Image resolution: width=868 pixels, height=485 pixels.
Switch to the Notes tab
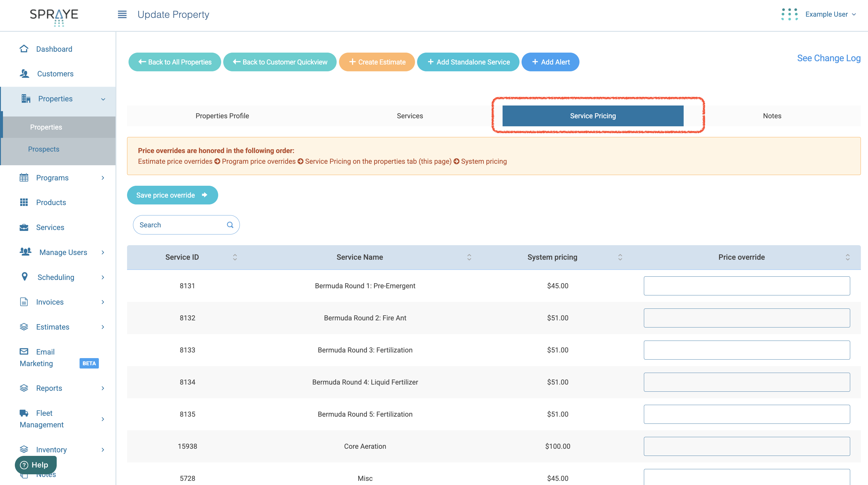click(772, 116)
